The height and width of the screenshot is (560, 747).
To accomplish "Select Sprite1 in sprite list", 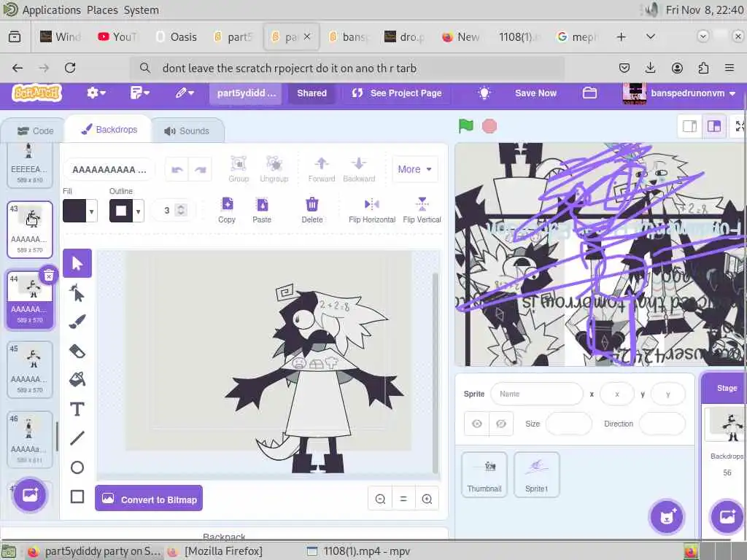I will 536,475.
